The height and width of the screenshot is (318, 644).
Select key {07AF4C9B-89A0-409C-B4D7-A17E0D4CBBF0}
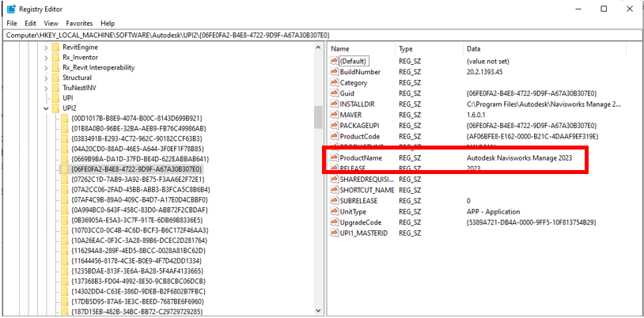pyautogui.click(x=138, y=200)
